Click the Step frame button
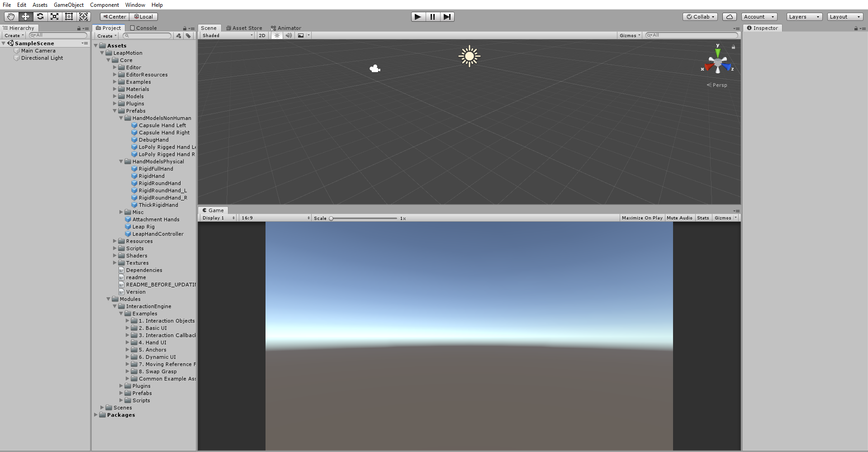This screenshot has width=868, height=452. pyautogui.click(x=447, y=17)
